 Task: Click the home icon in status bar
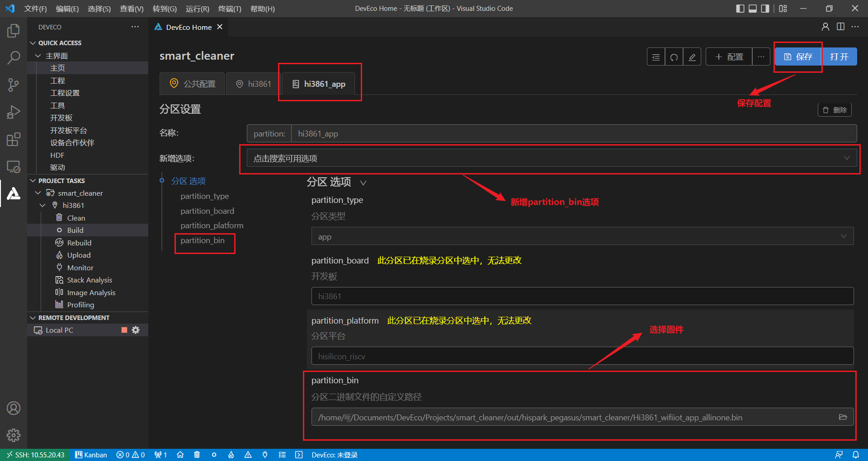pos(180,455)
